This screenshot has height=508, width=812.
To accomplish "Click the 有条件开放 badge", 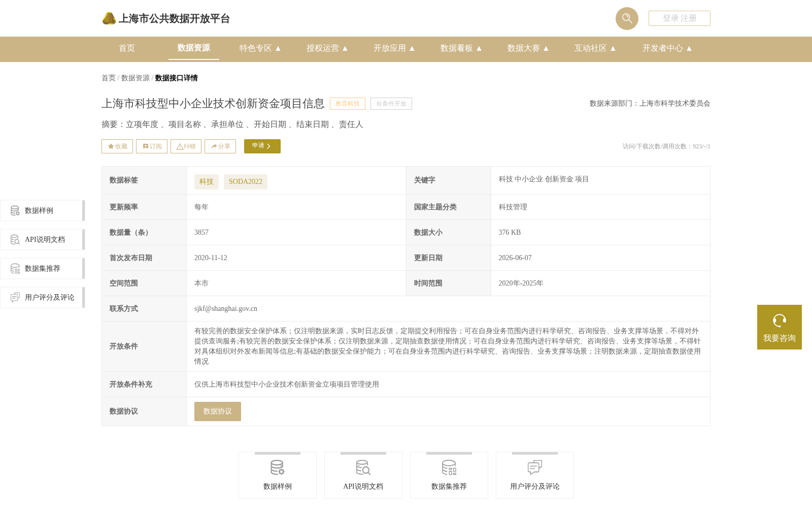I will tap(391, 104).
